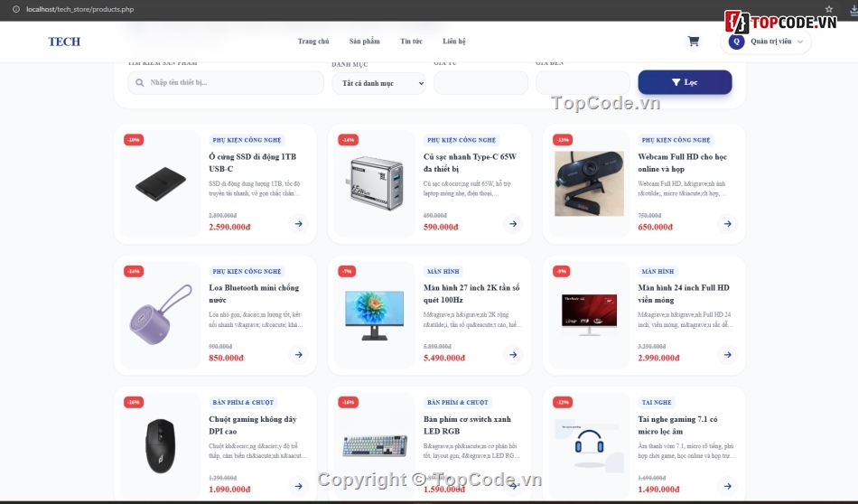Click the 1.090.000đ price
858x504 pixels.
(x=229, y=490)
